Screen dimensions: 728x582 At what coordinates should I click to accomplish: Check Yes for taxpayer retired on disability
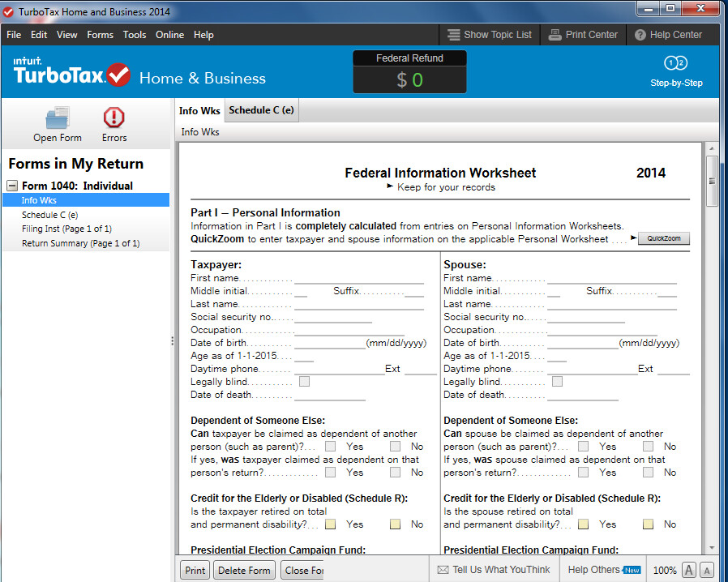point(331,524)
